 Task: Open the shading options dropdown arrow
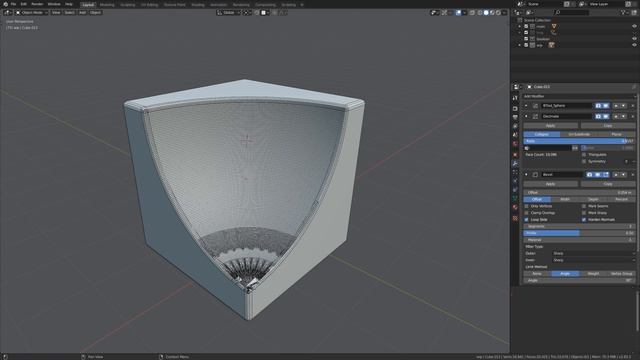coord(504,13)
